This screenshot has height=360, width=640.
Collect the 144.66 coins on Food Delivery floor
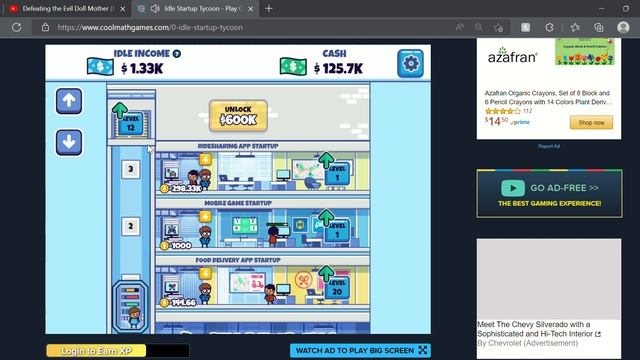(178, 302)
